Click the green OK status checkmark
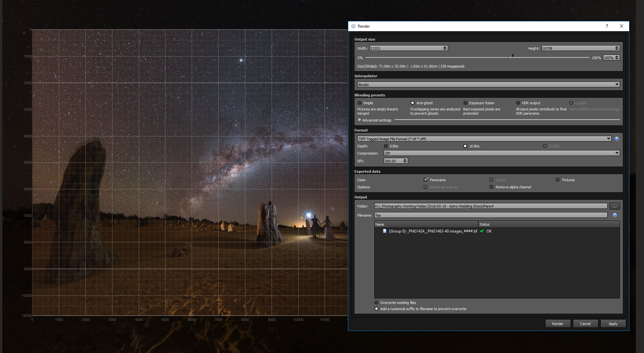 click(x=482, y=231)
